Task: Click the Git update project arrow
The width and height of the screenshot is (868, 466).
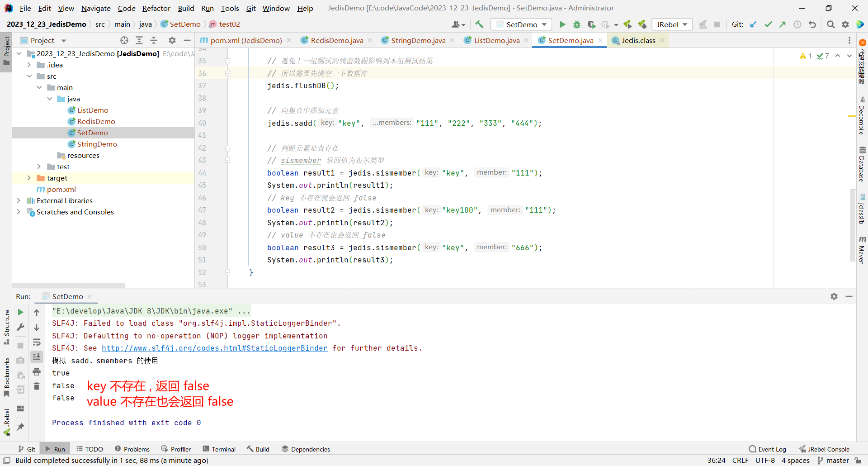Action: [753, 24]
